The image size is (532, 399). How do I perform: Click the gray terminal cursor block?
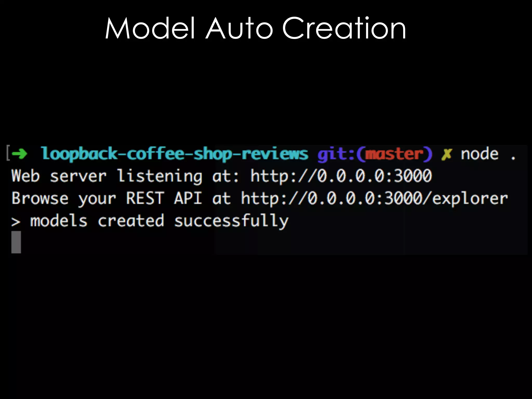point(16,242)
